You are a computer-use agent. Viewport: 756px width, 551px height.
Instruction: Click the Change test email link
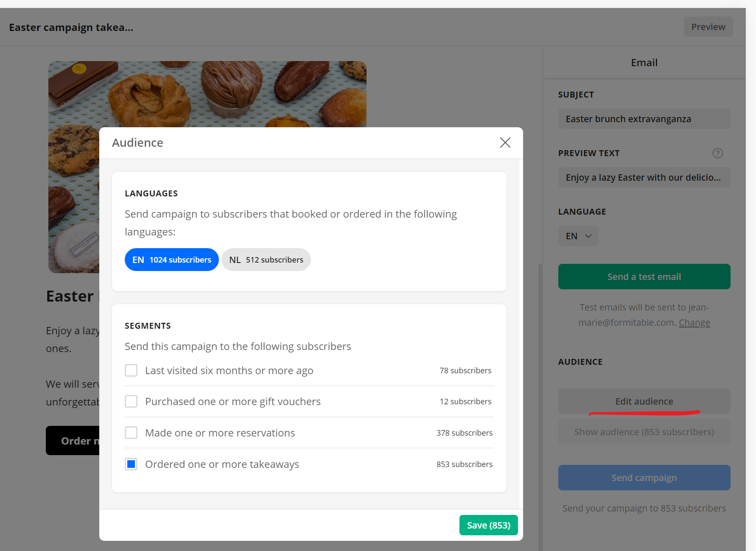point(694,322)
